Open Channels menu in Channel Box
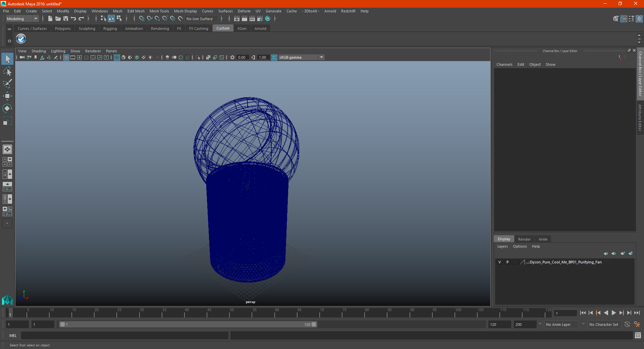 click(504, 64)
